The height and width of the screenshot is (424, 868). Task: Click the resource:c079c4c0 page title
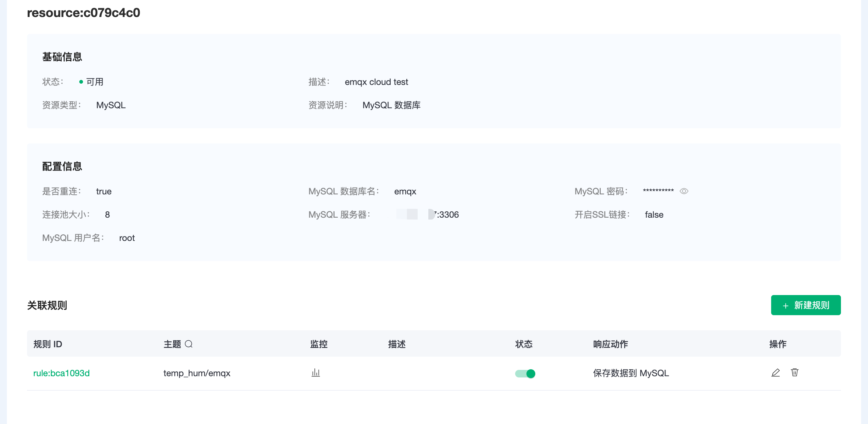[84, 13]
